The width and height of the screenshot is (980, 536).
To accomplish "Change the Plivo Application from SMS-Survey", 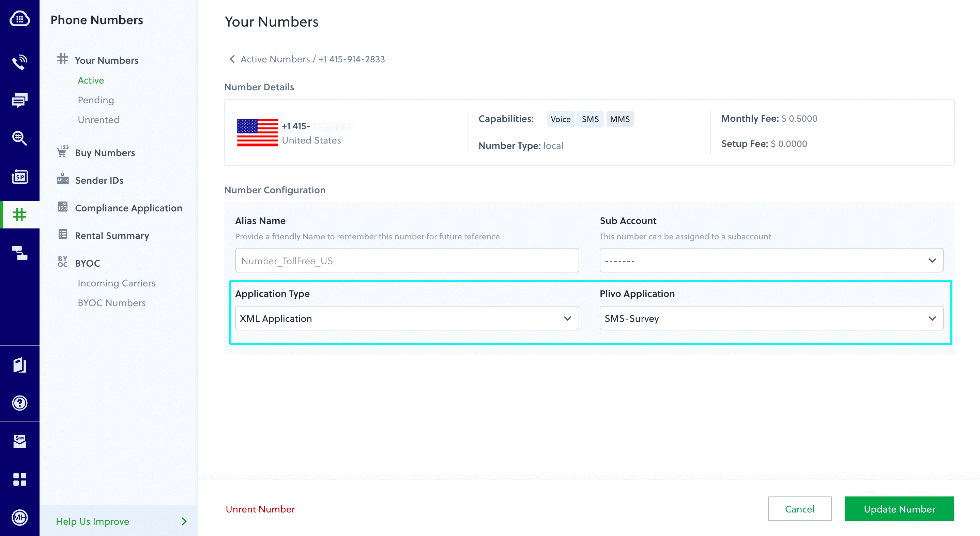I will (771, 318).
